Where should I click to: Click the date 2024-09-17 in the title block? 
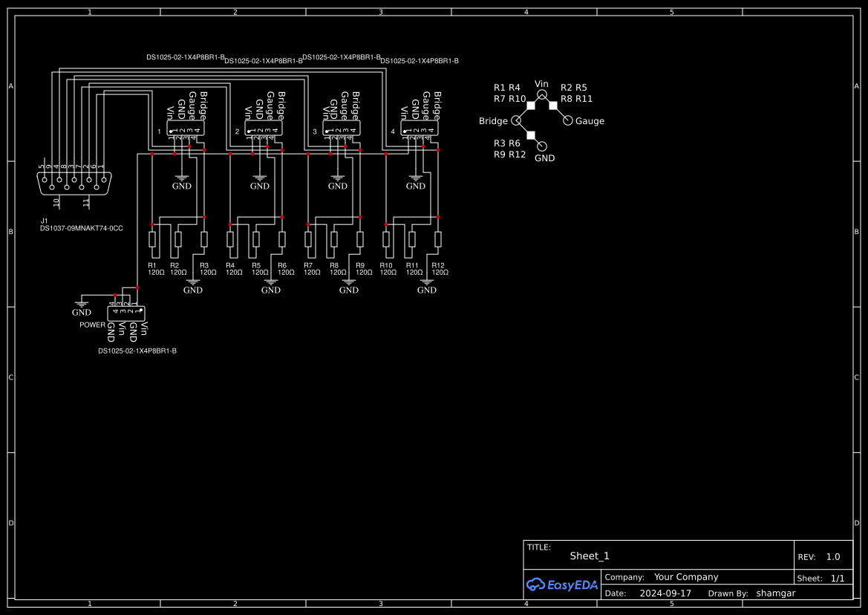(x=667, y=593)
